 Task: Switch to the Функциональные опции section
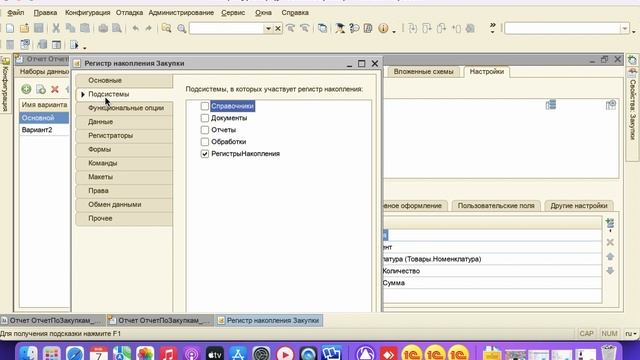[x=124, y=108]
